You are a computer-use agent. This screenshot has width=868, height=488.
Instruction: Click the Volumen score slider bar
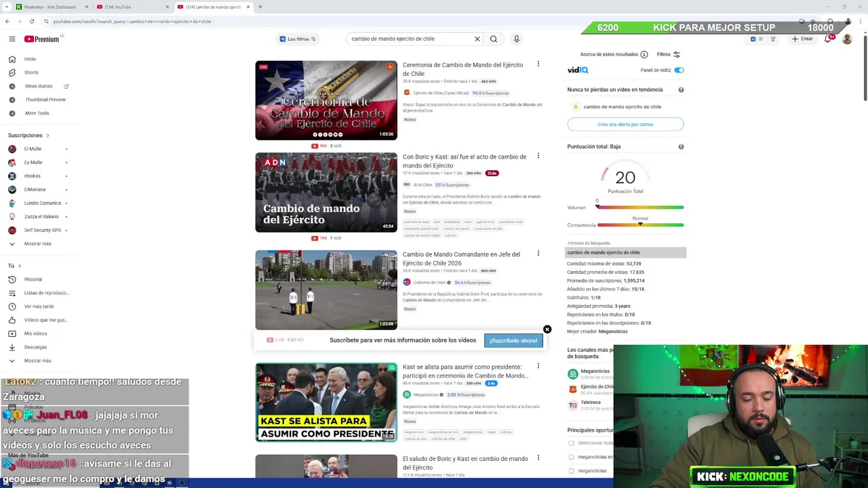[640, 207]
